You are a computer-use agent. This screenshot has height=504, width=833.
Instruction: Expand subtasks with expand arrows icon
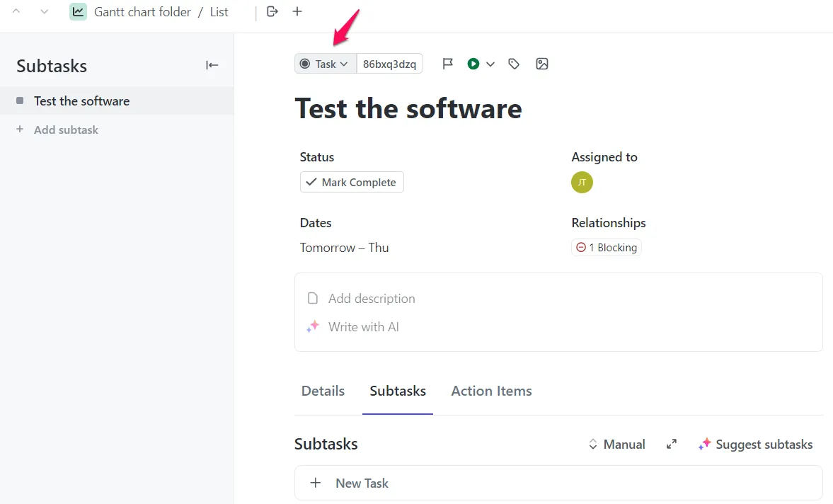(x=672, y=444)
